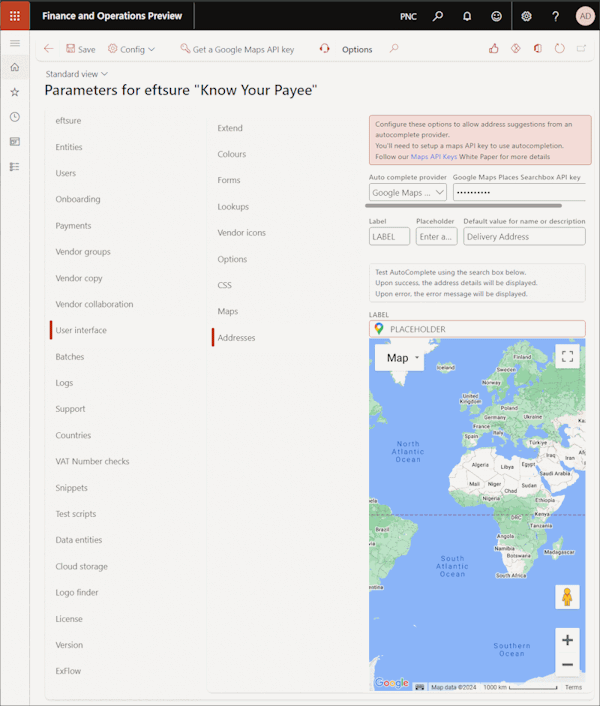The width and height of the screenshot is (600, 706).
Task: Click the feedback smiley icon
Action: (496, 16)
